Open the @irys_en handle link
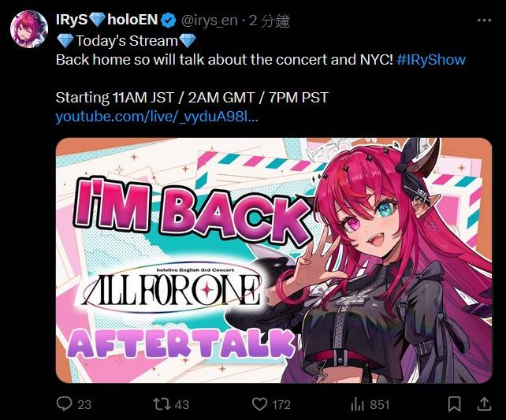The width and height of the screenshot is (506, 420). tap(210, 20)
